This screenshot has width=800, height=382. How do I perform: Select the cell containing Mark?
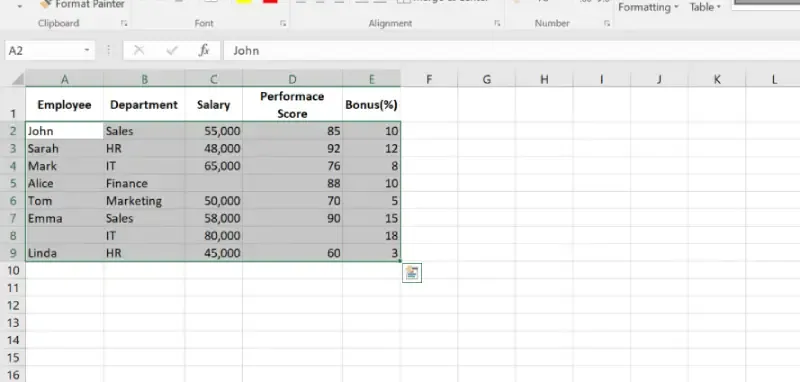click(x=64, y=166)
